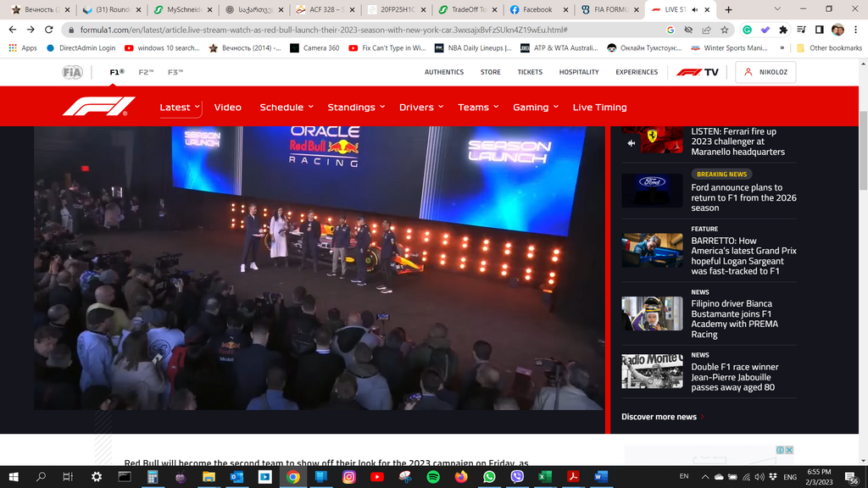Expand the Latest menu
Viewport: 868px width, 488px height.
pos(180,108)
